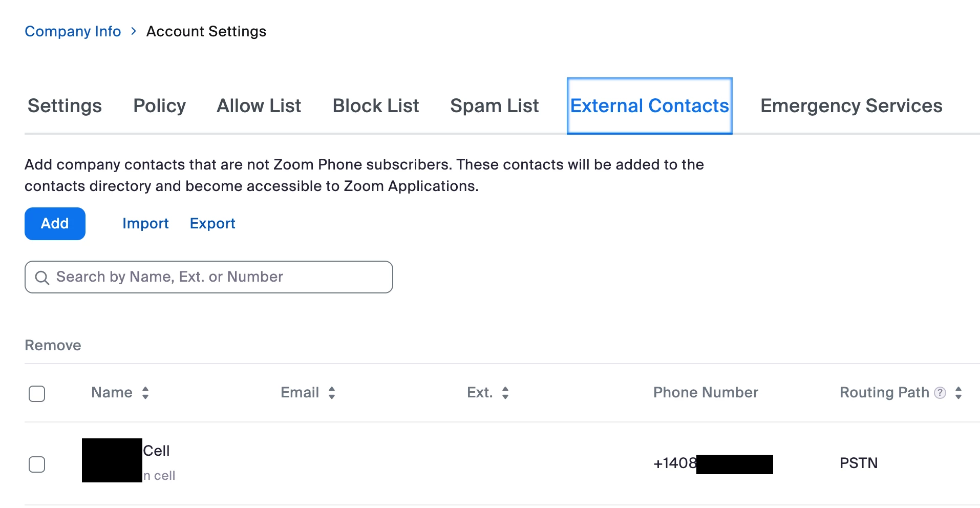
Task: Sort contacts by Email column arrows
Action: click(332, 393)
